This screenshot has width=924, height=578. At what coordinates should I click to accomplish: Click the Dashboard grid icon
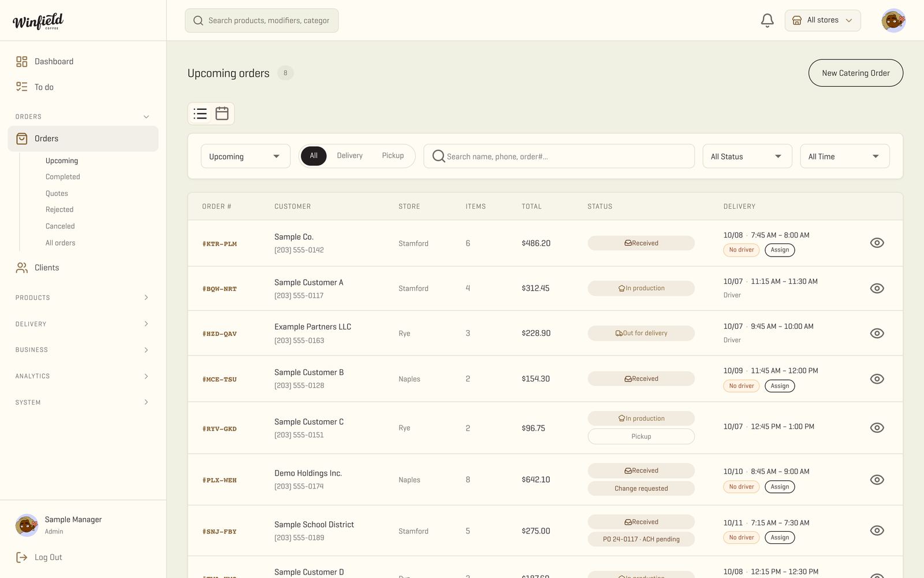[x=22, y=61]
